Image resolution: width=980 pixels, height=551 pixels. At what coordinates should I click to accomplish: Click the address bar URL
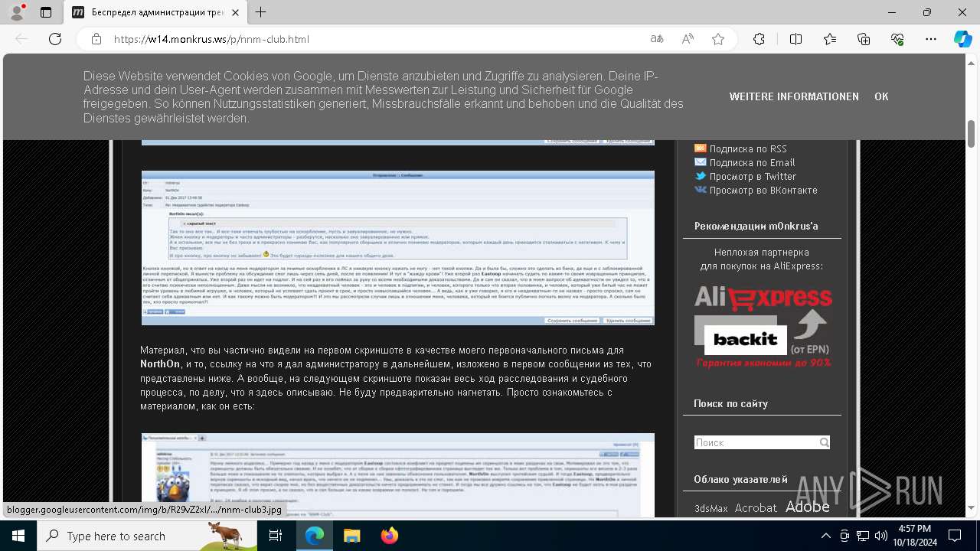tap(211, 39)
